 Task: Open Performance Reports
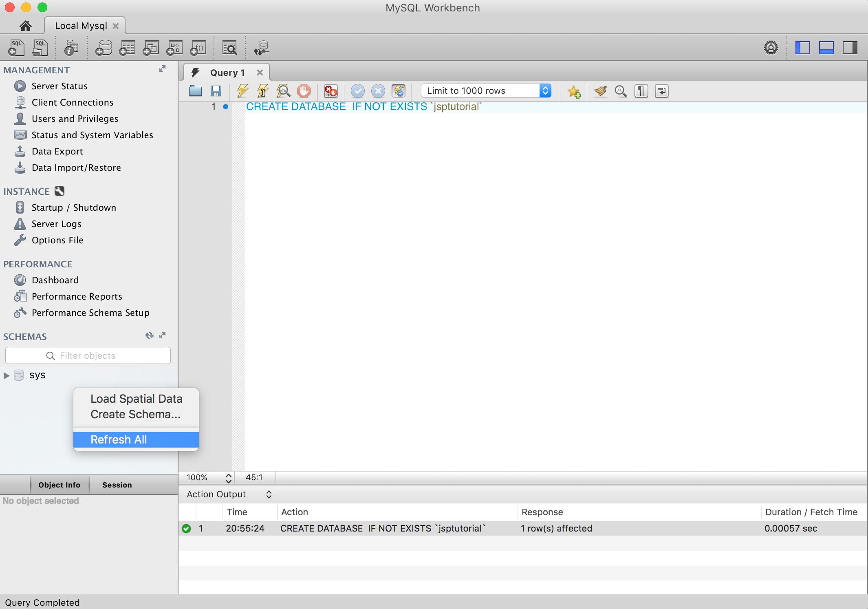click(x=77, y=296)
